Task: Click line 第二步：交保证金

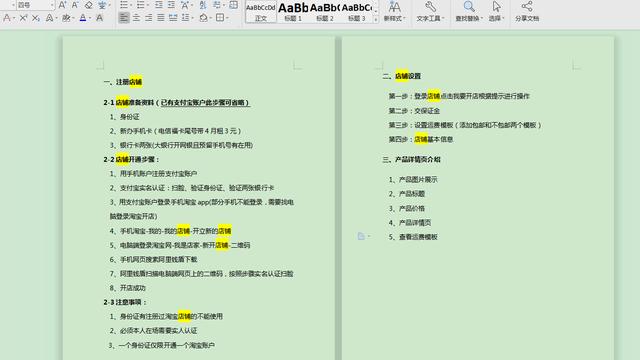Action: click(414, 111)
